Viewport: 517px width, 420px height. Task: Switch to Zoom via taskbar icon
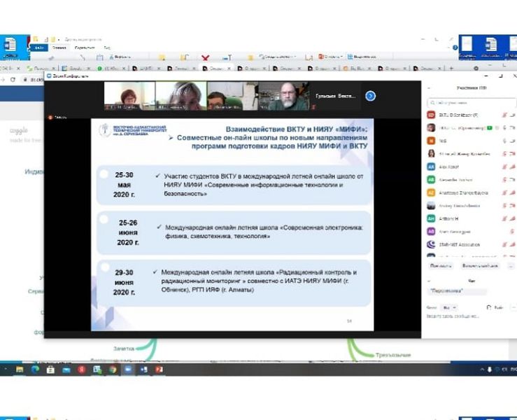(128, 370)
